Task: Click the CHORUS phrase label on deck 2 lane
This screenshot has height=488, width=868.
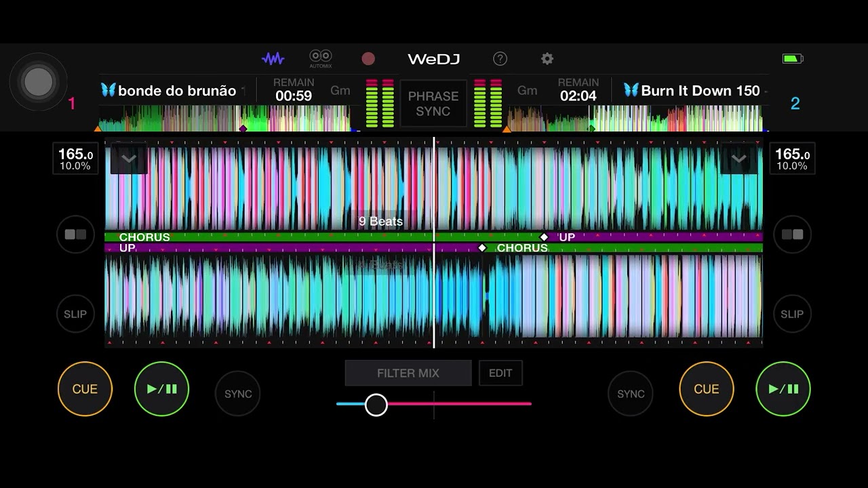Action: (522, 248)
